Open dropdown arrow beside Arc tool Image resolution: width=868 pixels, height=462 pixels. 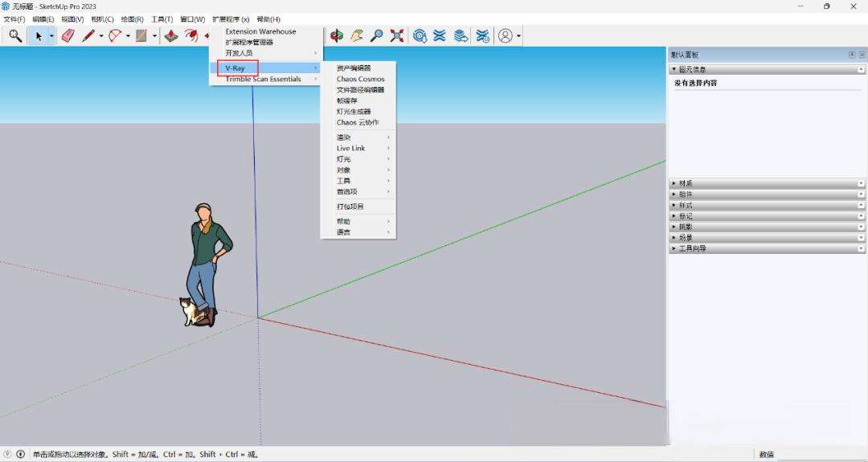tap(128, 36)
